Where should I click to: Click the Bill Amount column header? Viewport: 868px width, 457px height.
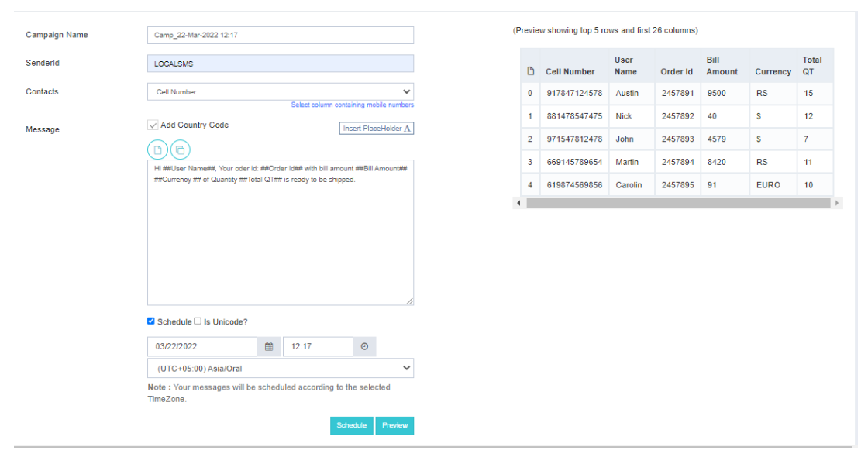click(722, 66)
